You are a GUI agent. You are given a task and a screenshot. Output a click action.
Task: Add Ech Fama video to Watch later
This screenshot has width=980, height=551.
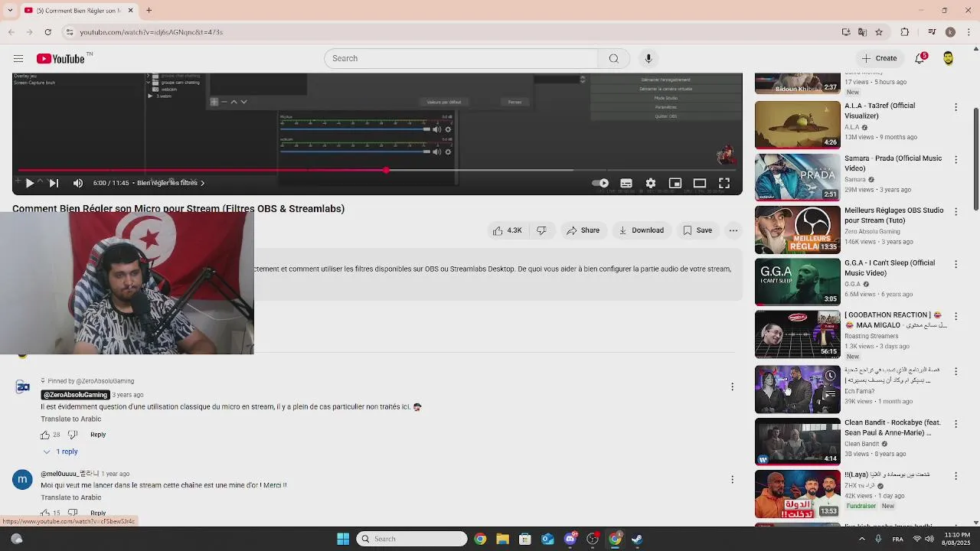pos(830,376)
